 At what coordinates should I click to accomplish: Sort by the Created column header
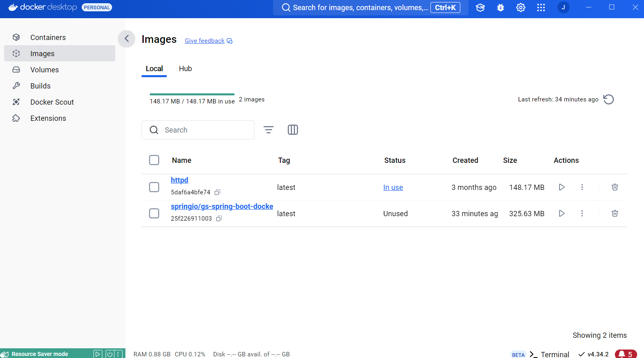point(465,160)
